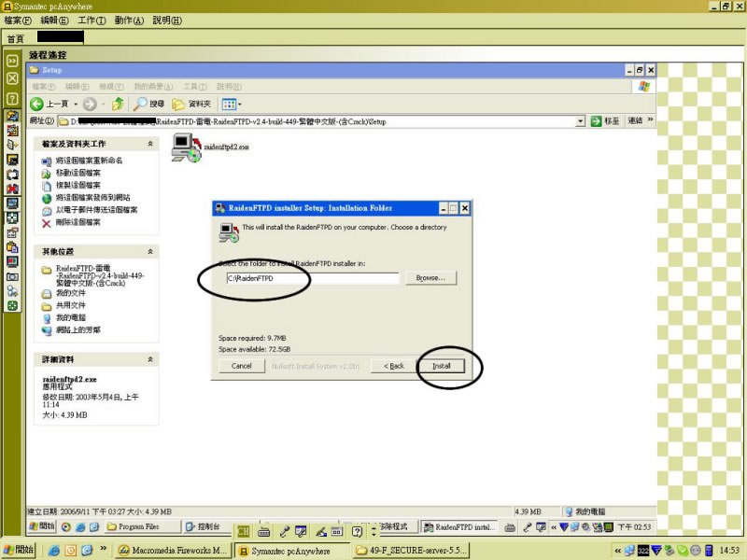747x560 pixels.
Task: Open Windows Media Player from remote quick launch
Action: tap(66, 526)
